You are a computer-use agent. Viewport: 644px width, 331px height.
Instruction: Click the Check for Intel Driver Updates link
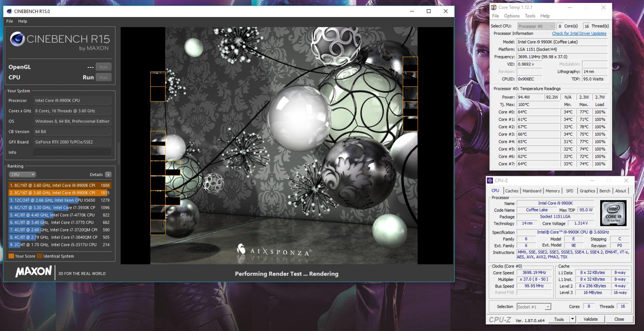click(579, 33)
